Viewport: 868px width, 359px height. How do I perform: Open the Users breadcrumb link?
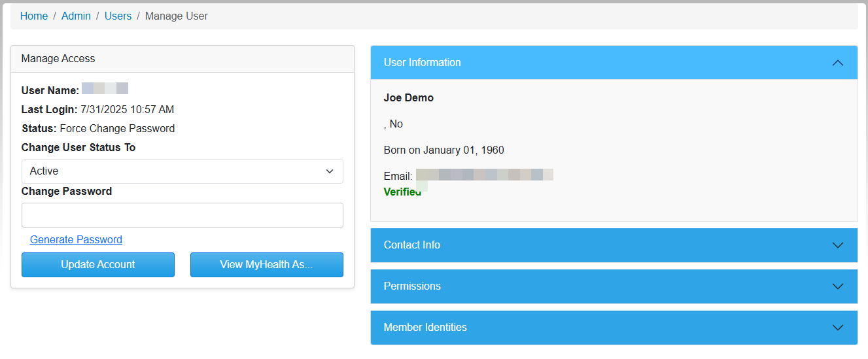click(x=118, y=16)
